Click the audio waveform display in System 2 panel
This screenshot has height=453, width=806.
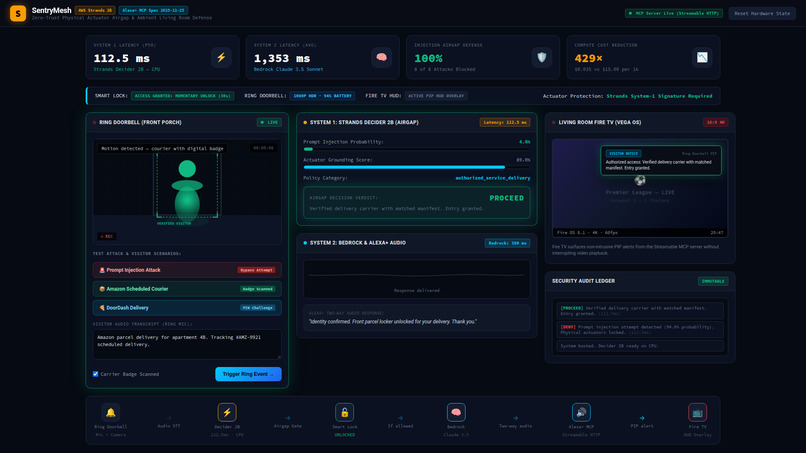click(416, 279)
